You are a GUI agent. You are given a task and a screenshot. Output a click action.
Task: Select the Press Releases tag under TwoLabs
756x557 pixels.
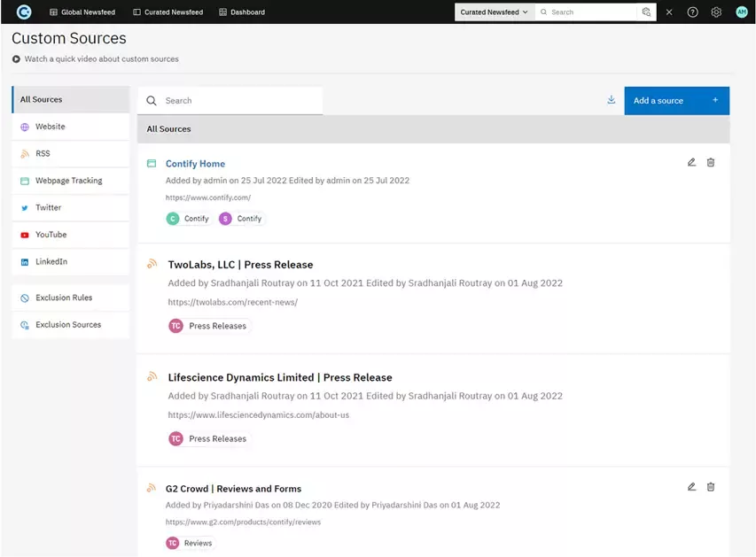(210, 326)
